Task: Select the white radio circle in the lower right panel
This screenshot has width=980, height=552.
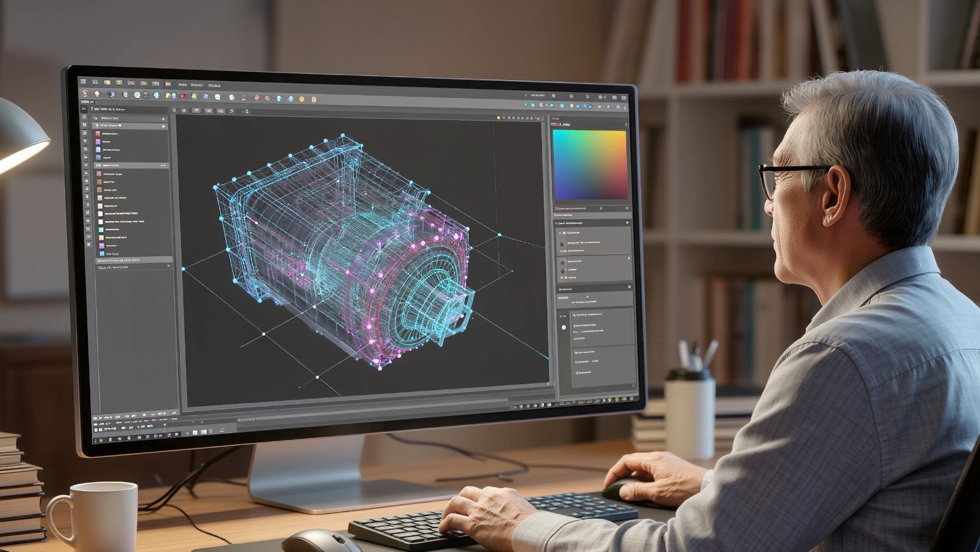Action: 563,327
